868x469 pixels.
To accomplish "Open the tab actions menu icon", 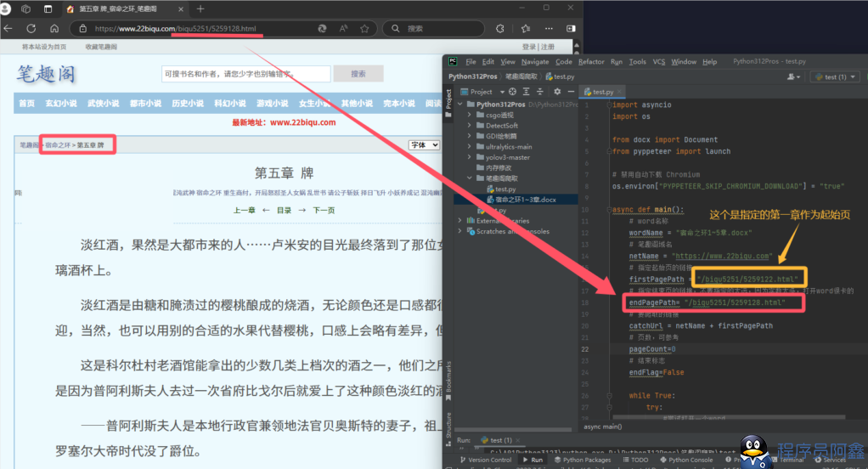I will (x=48, y=8).
